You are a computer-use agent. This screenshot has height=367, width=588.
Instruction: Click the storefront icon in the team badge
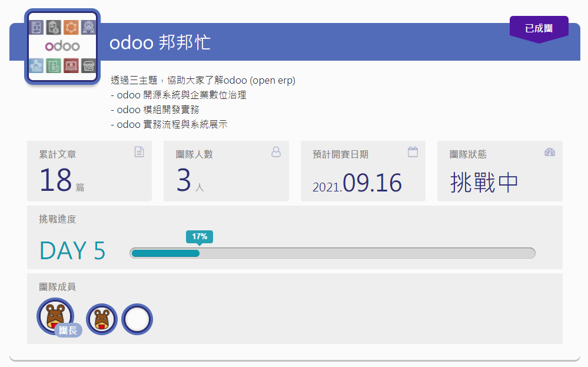(x=89, y=65)
